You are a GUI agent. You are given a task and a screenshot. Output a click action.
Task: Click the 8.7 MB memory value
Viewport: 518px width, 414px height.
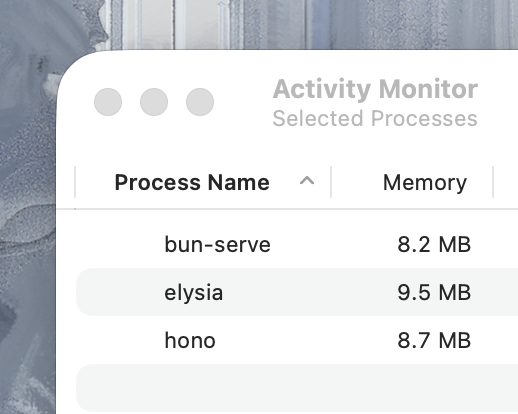(434, 340)
